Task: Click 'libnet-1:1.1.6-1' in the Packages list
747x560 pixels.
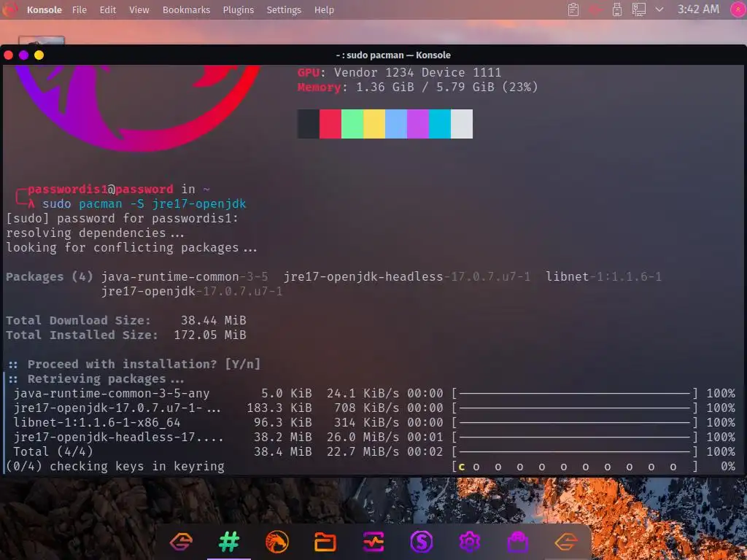Action: click(x=603, y=276)
